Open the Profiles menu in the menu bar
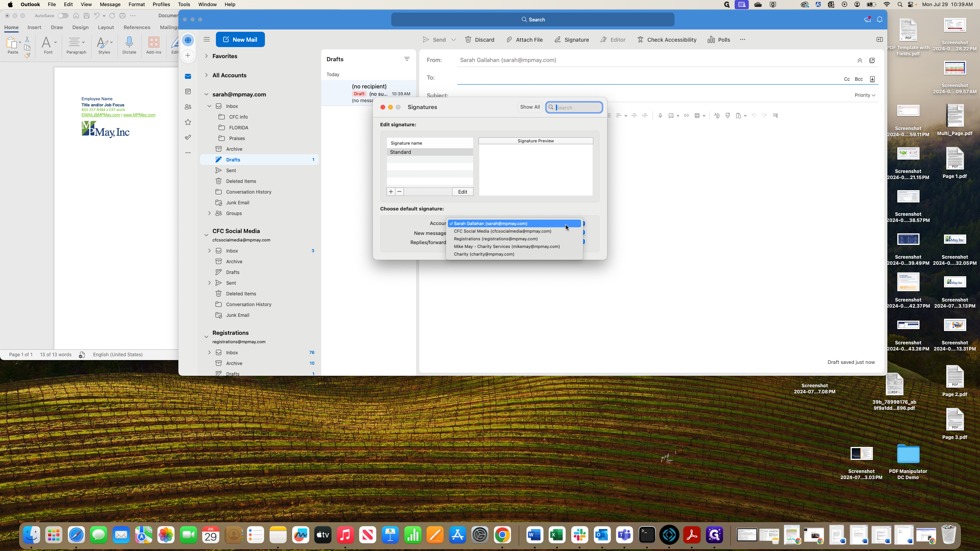Image resolution: width=980 pixels, height=551 pixels. point(161,5)
